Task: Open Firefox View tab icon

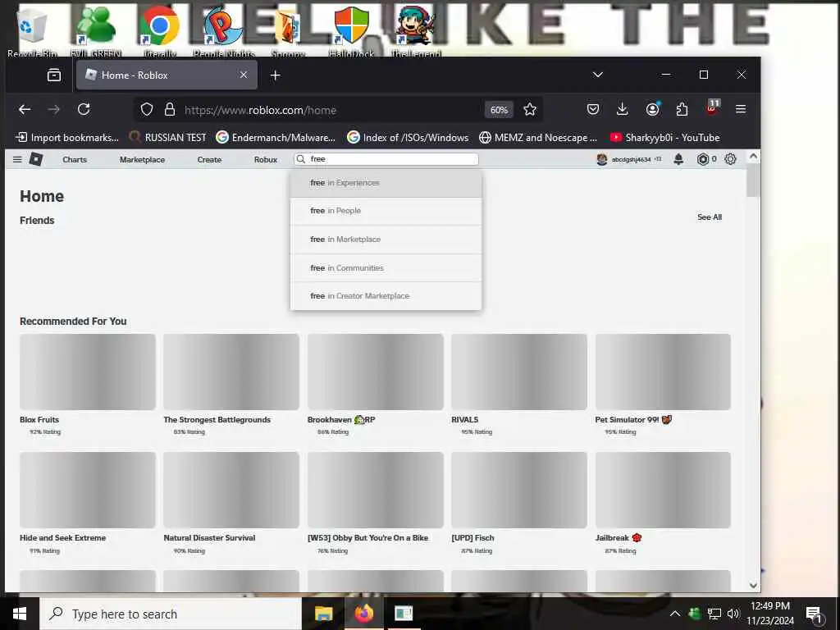Action: (x=54, y=75)
